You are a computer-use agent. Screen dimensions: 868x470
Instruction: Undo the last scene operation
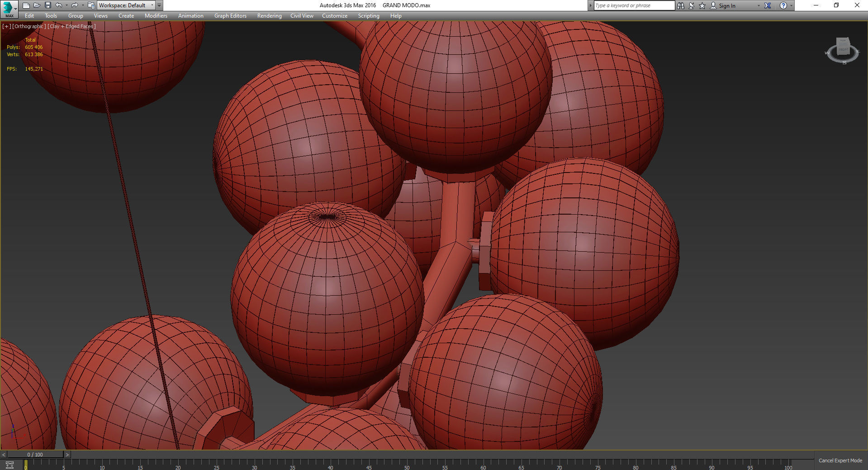pos(59,5)
